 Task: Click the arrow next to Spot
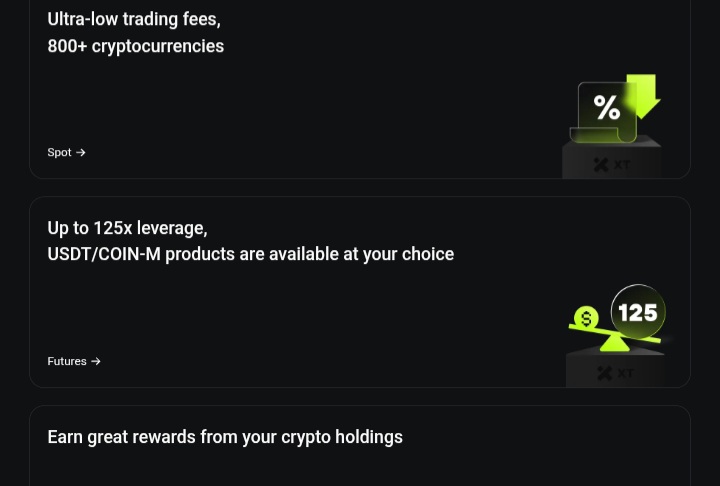coord(81,153)
